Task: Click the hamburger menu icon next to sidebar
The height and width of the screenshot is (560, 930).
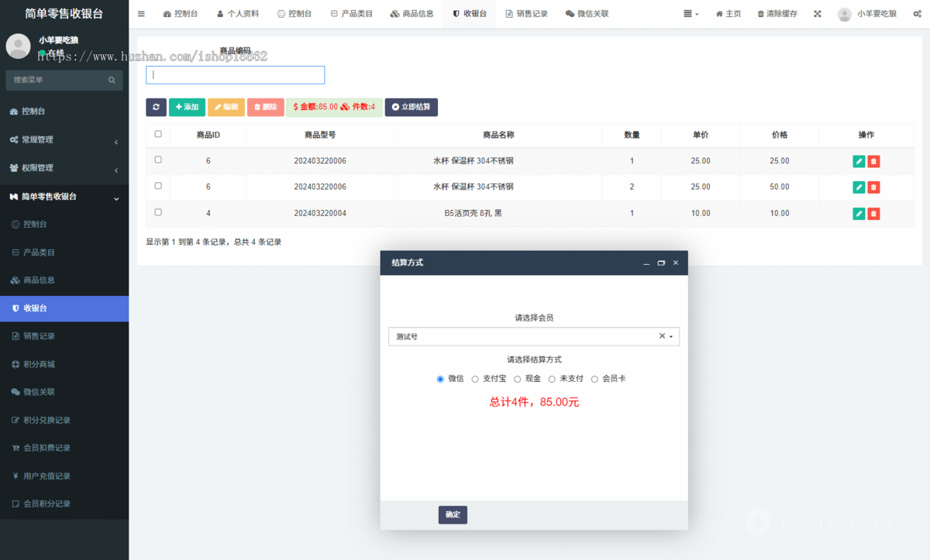Action: pos(140,13)
